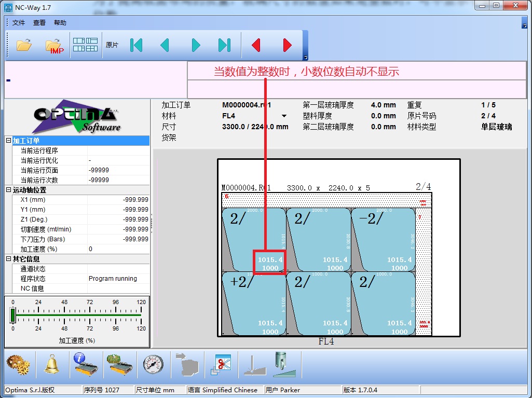Click the layout grid view icon
The width and height of the screenshot is (532, 398).
point(85,45)
